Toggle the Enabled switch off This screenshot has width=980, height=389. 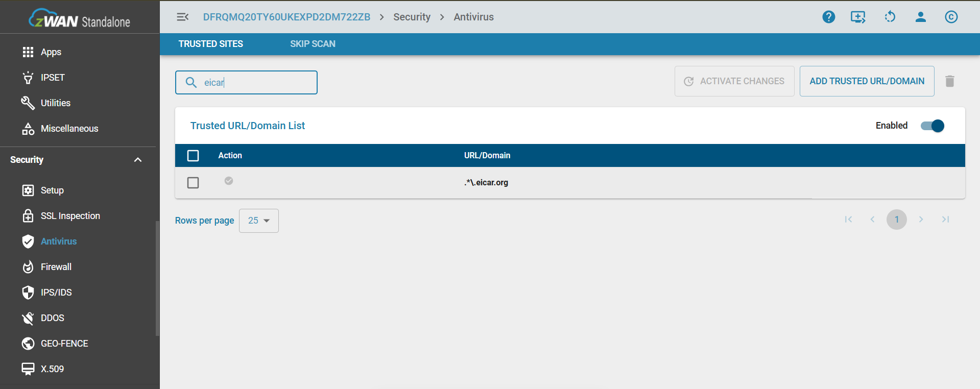click(x=932, y=126)
